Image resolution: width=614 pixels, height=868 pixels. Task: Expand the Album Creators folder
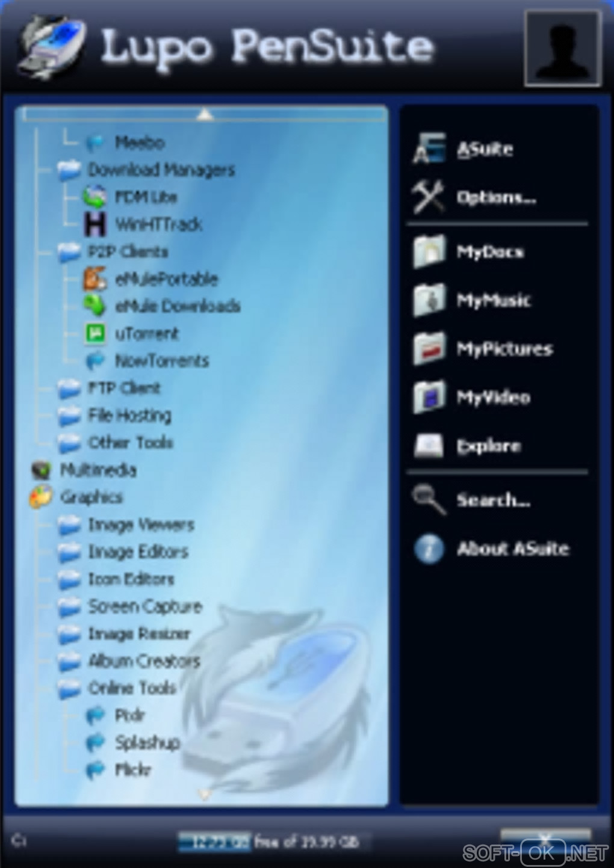click(69, 661)
